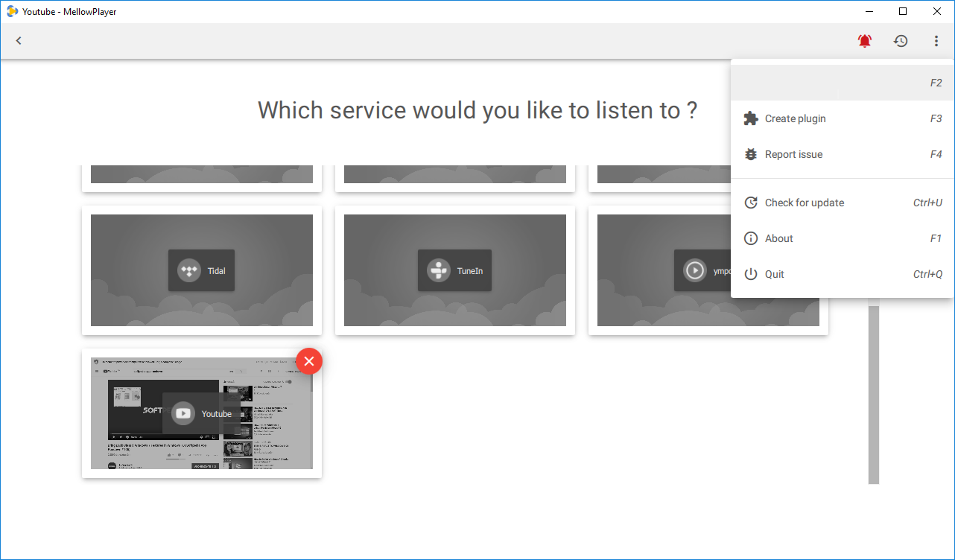This screenshot has height=560, width=955.
Task: Click the 'Which service would you like to listen to ?' heading
Action: [477, 110]
